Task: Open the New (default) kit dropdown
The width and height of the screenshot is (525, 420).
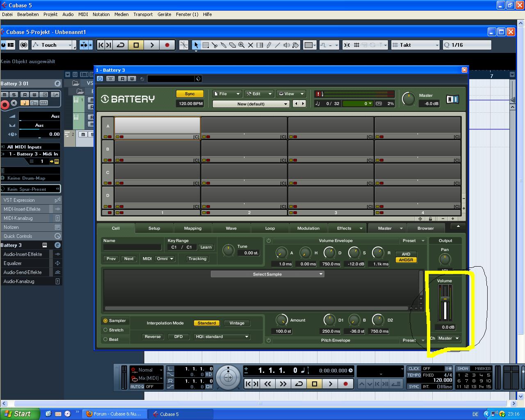Action: pyautogui.click(x=251, y=104)
